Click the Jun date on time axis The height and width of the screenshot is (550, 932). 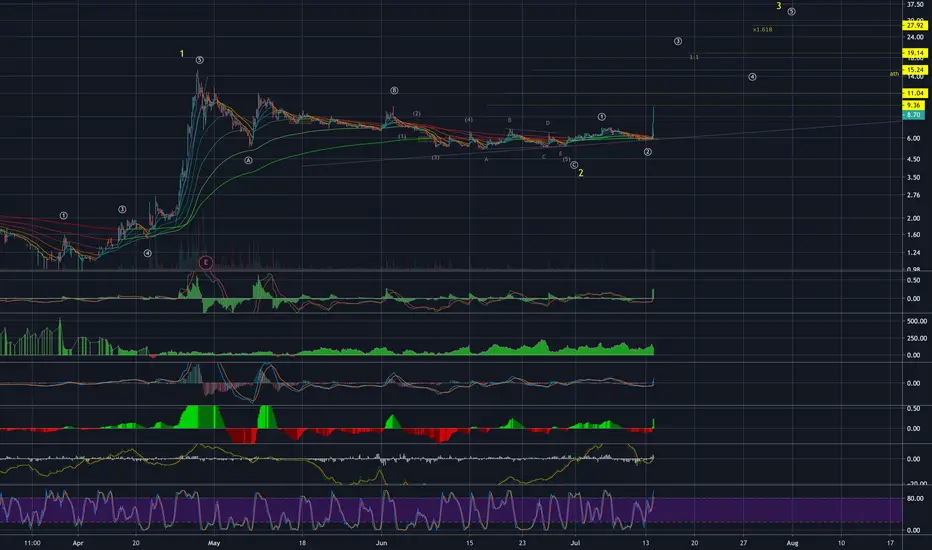coord(382,543)
